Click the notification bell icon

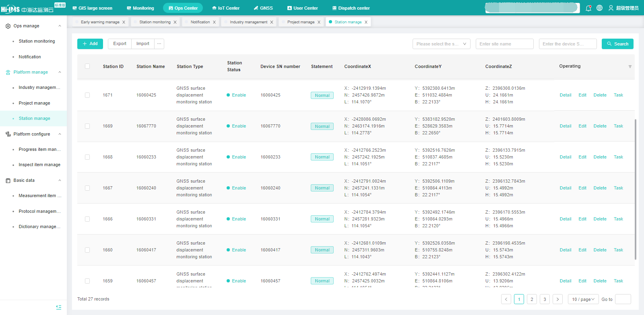pos(588,8)
